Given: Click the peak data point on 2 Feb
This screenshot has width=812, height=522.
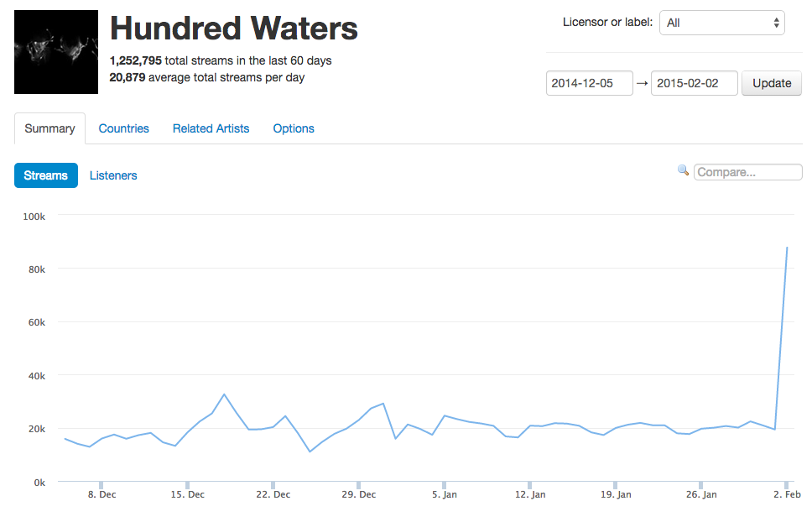Looking at the screenshot, I should click(787, 248).
